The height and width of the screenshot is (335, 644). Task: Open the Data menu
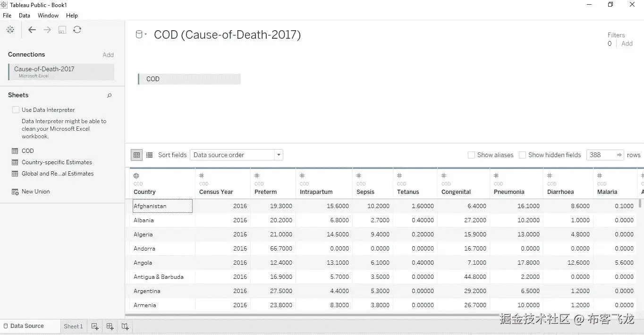pyautogui.click(x=25, y=16)
